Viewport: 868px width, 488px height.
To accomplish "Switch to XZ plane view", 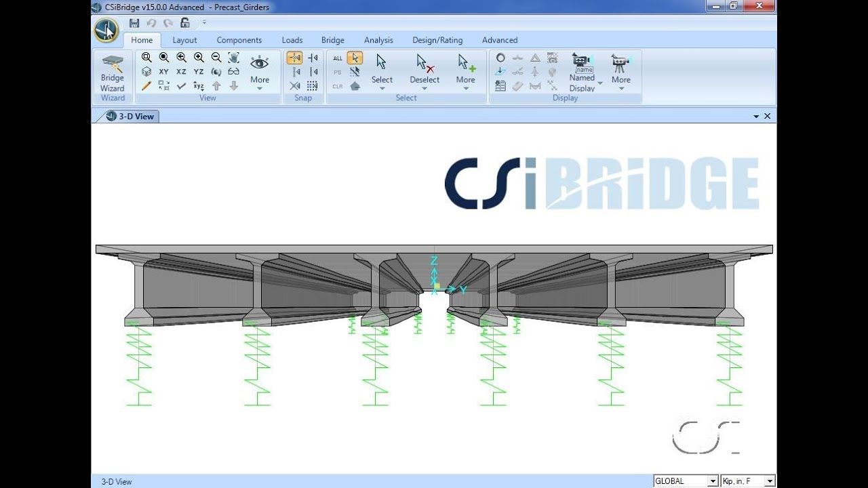I will (x=181, y=72).
